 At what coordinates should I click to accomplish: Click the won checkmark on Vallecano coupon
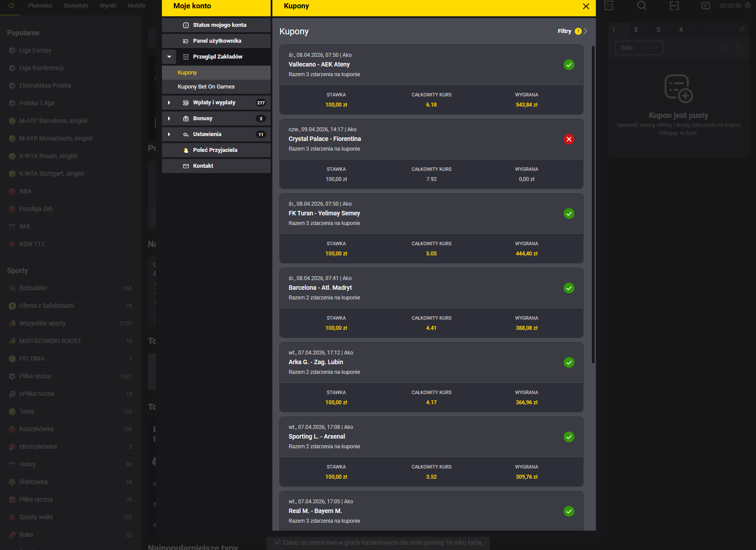point(569,65)
